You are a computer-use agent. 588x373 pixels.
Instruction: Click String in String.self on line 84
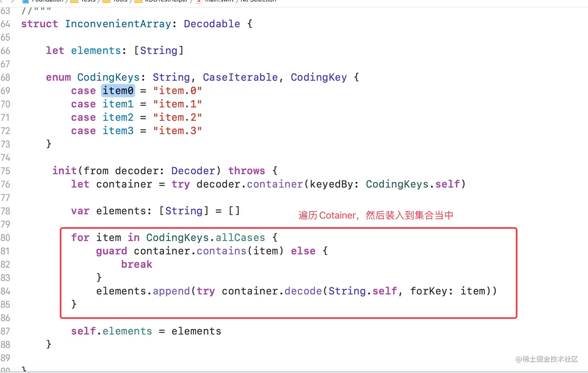pyautogui.click(x=347, y=291)
